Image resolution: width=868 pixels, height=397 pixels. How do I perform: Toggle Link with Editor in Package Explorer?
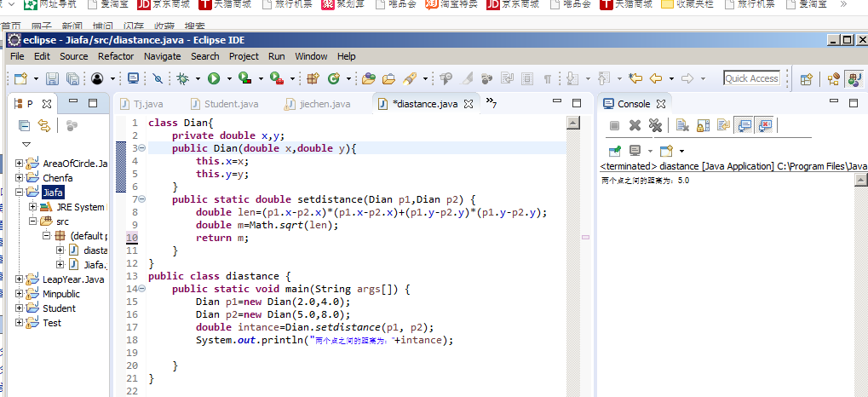[43, 125]
